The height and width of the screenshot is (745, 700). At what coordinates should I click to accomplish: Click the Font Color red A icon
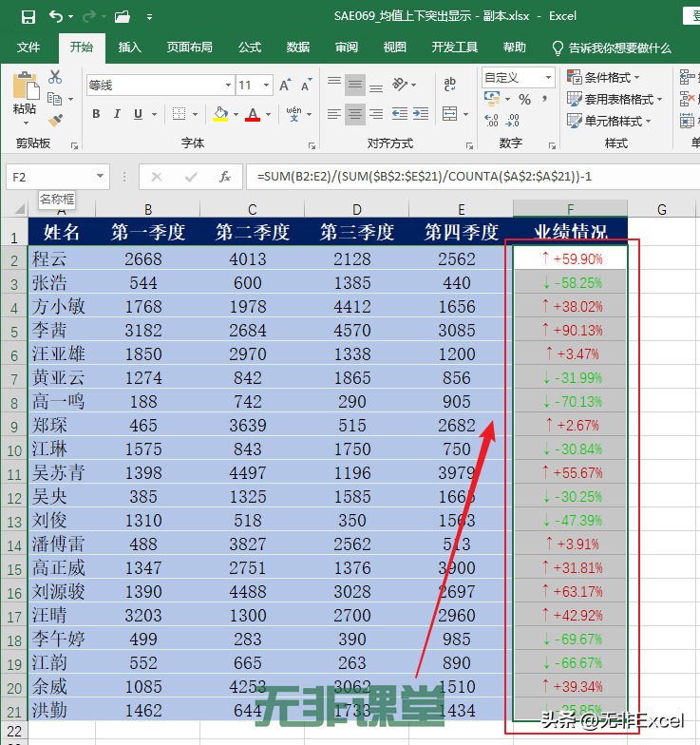tap(253, 114)
